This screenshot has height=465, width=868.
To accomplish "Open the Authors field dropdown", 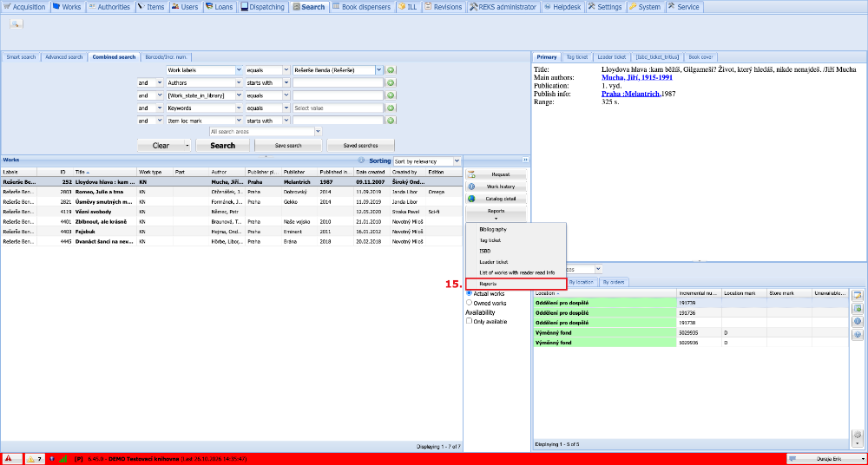I will pyautogui.click(x=239, y=83).
